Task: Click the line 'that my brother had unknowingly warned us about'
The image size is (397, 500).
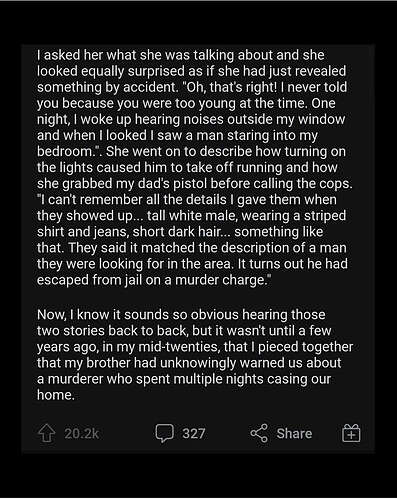Action: [x=189, y=363]
